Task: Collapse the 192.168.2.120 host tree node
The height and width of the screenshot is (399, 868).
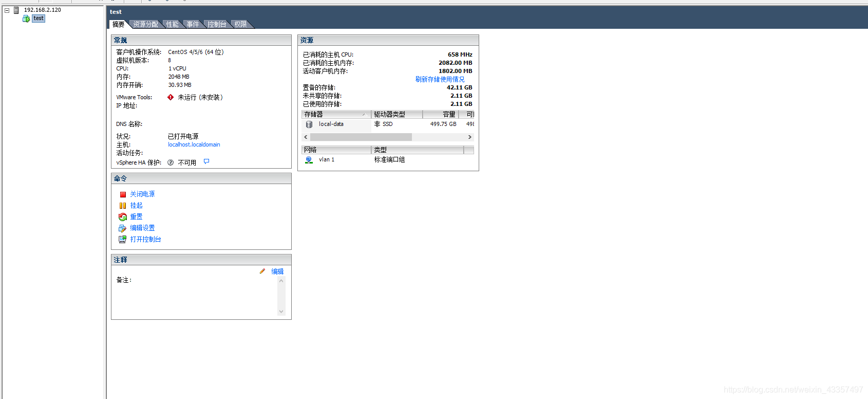Action: pyautogui.click(x=7, y=10)
